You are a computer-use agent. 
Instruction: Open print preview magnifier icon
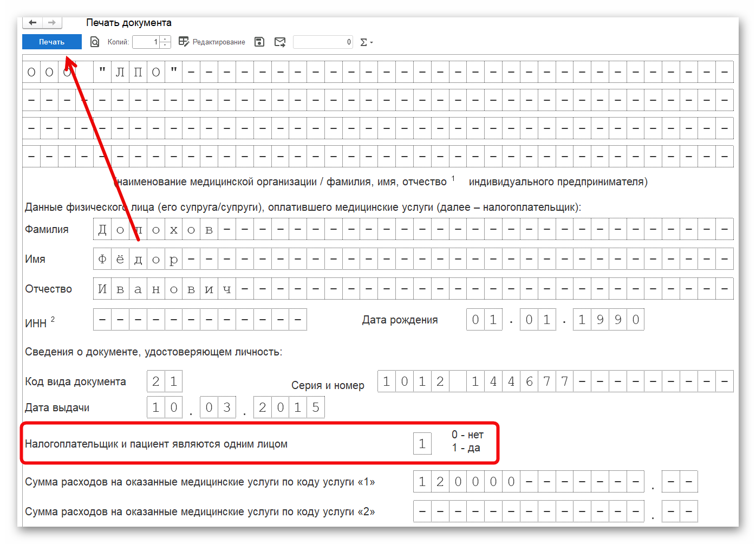pos(95,42)
